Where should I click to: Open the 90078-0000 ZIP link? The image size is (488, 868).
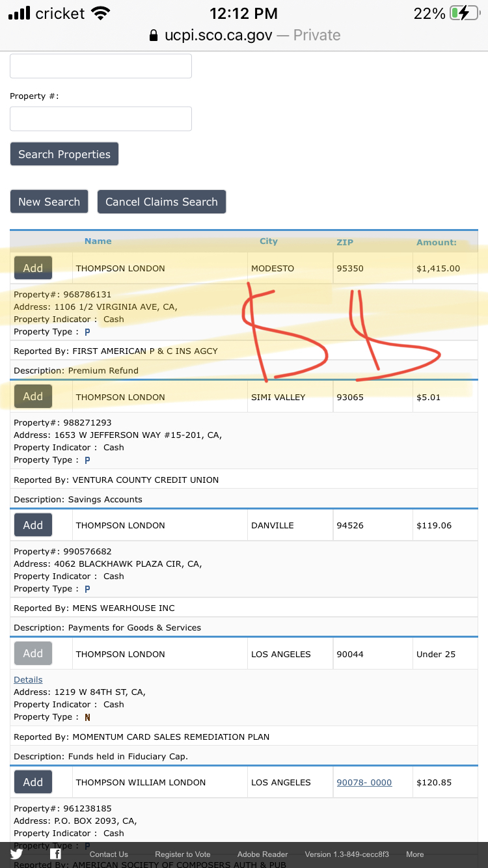click(x=364, y=782)
